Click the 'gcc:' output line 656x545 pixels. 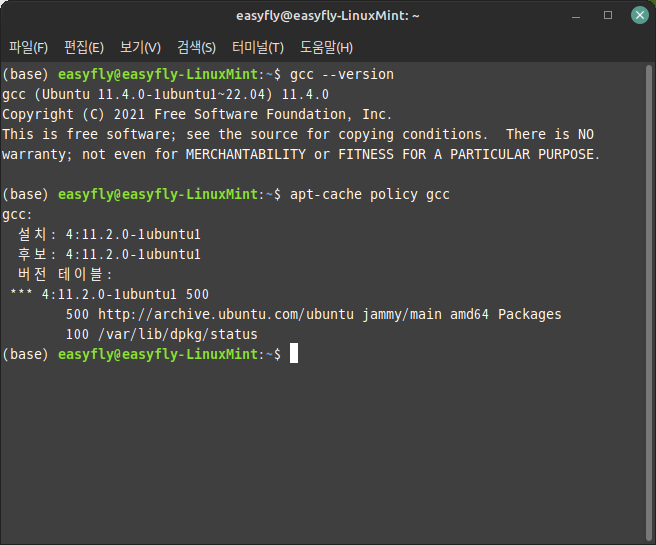[x=17, y=215]
